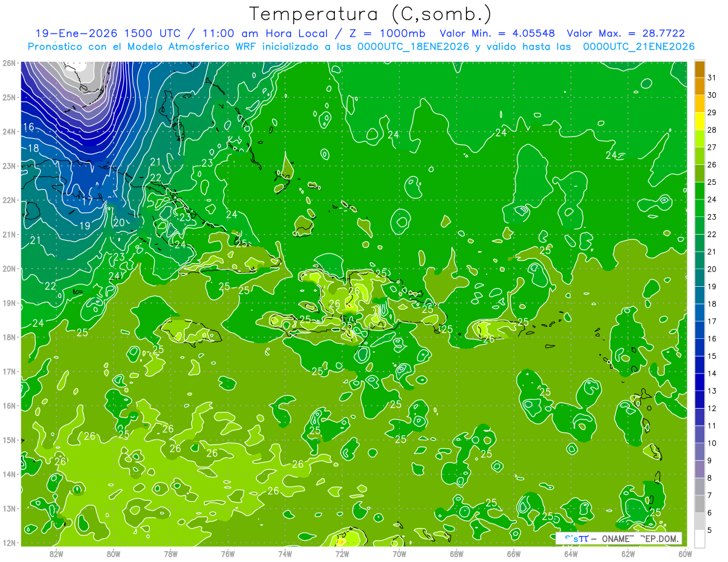Click the 12N latitude axis label

click(x=9, y=543)
